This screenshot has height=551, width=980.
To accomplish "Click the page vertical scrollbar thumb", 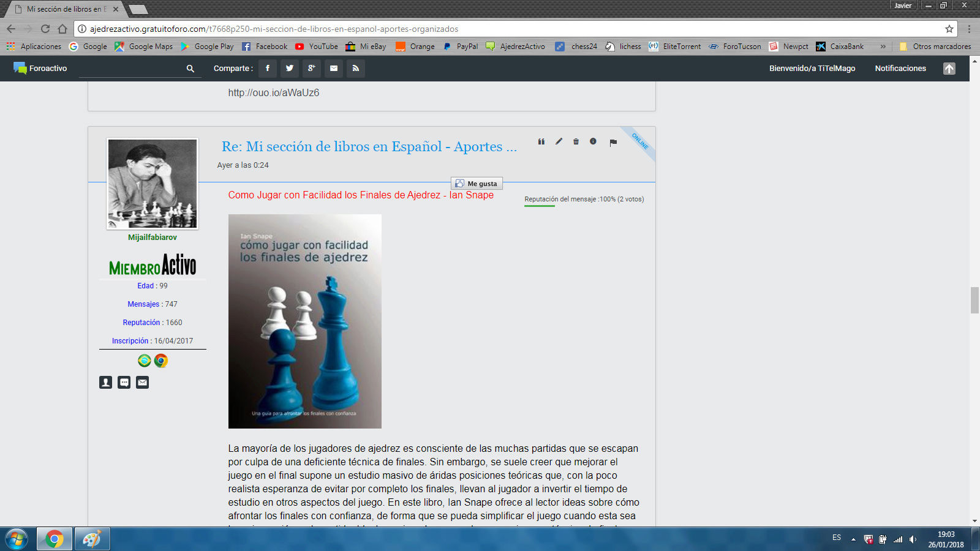I will (974, 300).
